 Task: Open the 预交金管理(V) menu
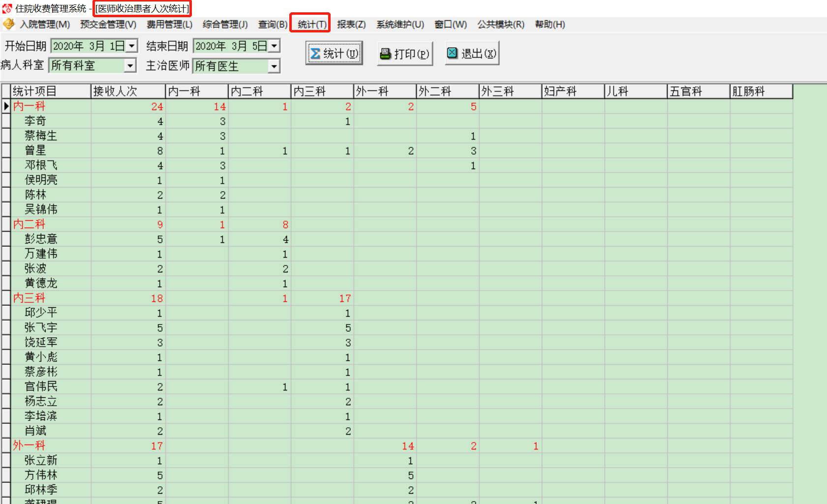[x=108, y=25]
